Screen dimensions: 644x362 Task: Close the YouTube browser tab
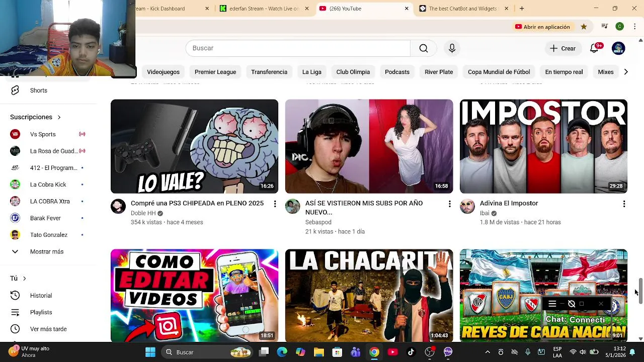tap(407, 9)
